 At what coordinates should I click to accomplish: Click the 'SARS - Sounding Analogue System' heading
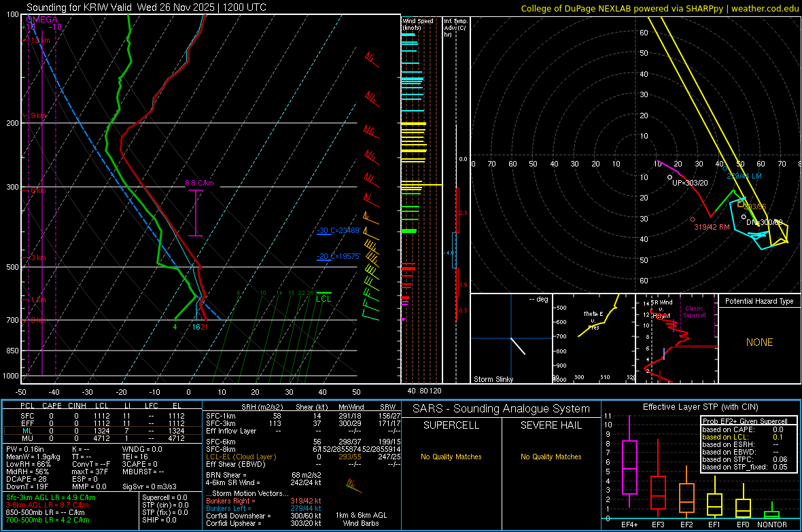[501, 409]
